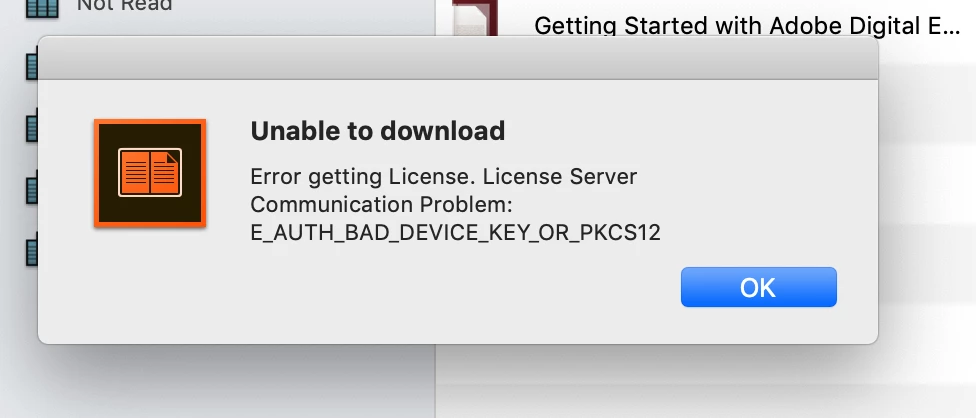Click the Not Read bookshelf icon
Viewport: 976px width, 418px height.
42,7
